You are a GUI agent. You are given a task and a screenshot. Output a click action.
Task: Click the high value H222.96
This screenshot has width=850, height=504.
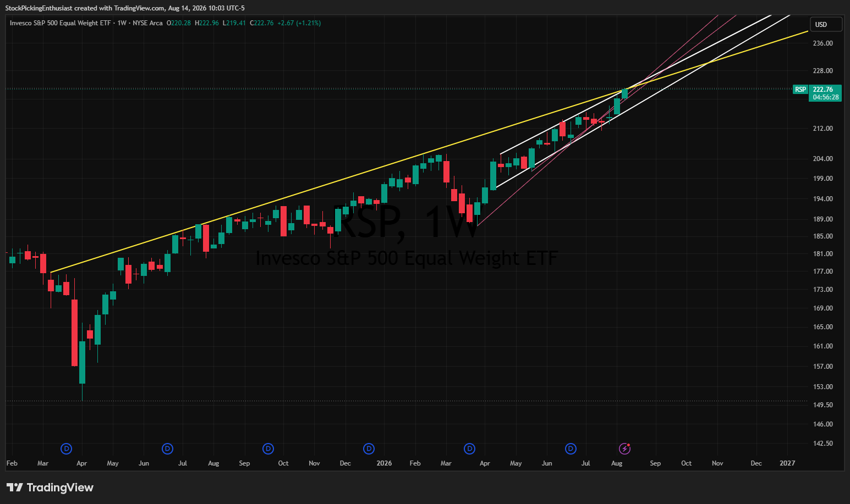coord(207,23)
